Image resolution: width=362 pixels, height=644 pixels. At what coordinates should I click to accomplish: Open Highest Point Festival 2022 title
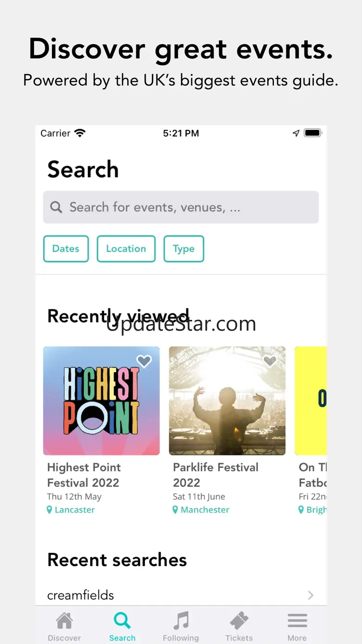84,475
